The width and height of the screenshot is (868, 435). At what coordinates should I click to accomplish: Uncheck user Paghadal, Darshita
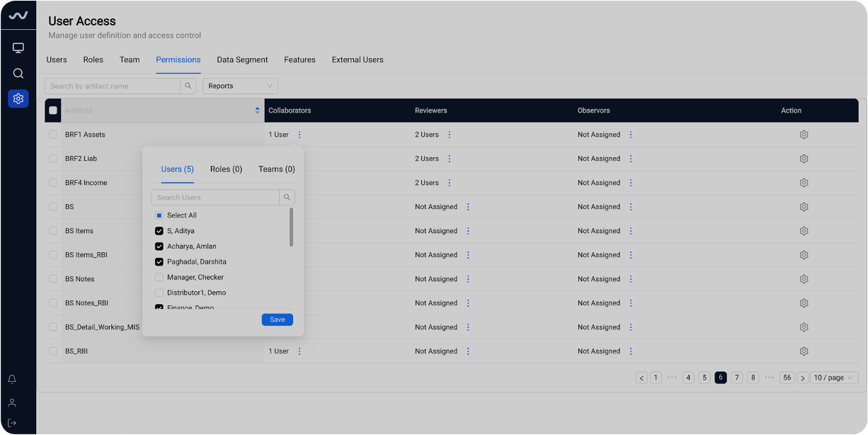pos(159,262)
